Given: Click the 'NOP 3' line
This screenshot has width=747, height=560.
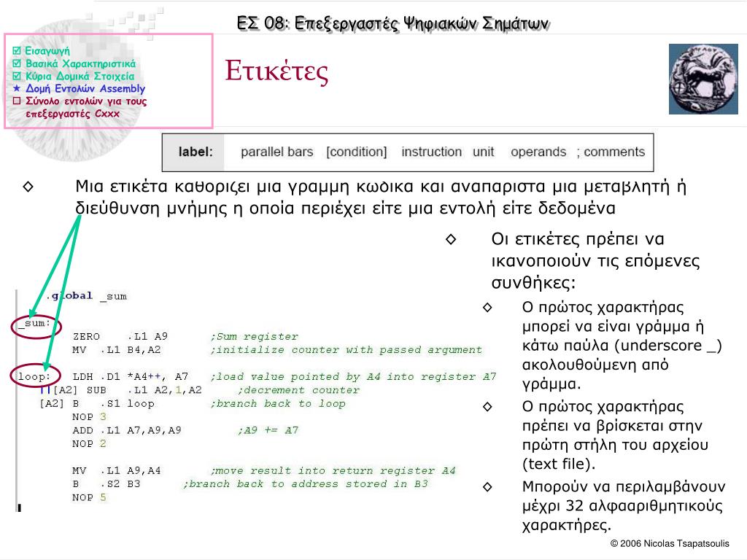Looking at the screenshot, I should [90, 416].
